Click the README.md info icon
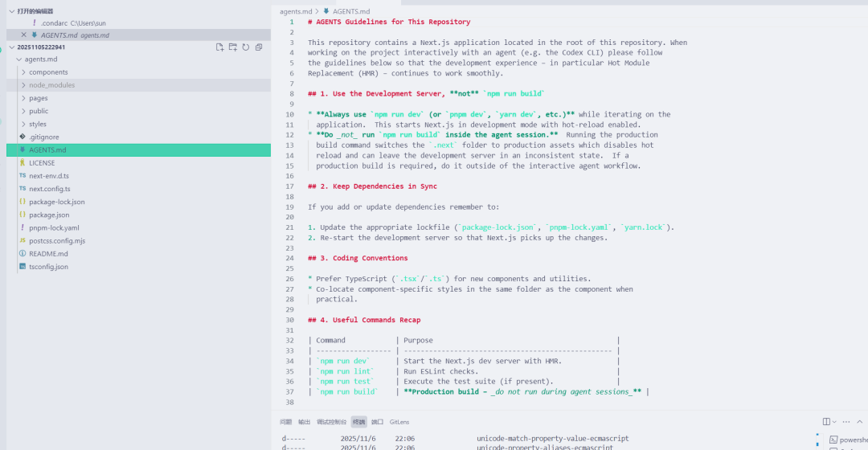This screenshot has height=450, width=868. coord(23,253)
